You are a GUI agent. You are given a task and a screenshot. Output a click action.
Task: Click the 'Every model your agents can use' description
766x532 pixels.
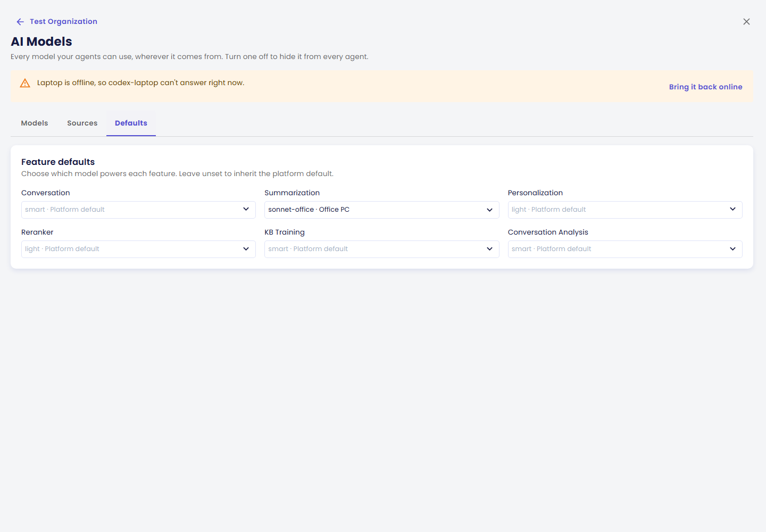pos(189,57)
